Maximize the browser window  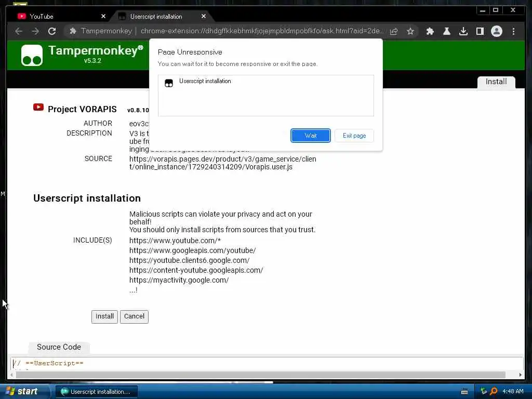(x=495, y=10)
